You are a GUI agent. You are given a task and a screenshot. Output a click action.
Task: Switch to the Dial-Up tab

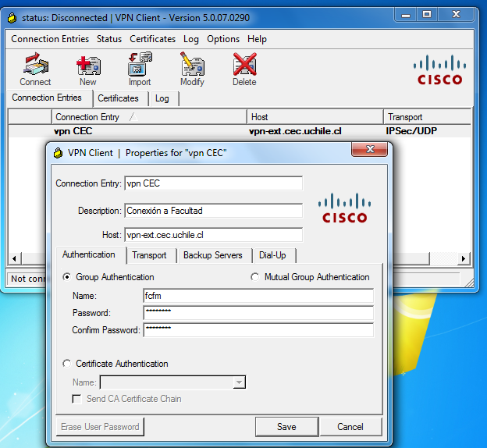[275, 256]
